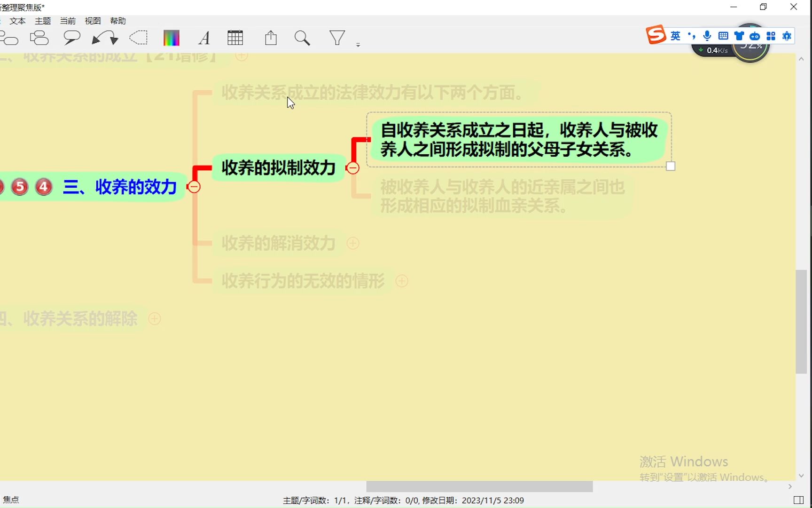Open the 视图 menu
The image size is (812, 508).
coord(93,21)
